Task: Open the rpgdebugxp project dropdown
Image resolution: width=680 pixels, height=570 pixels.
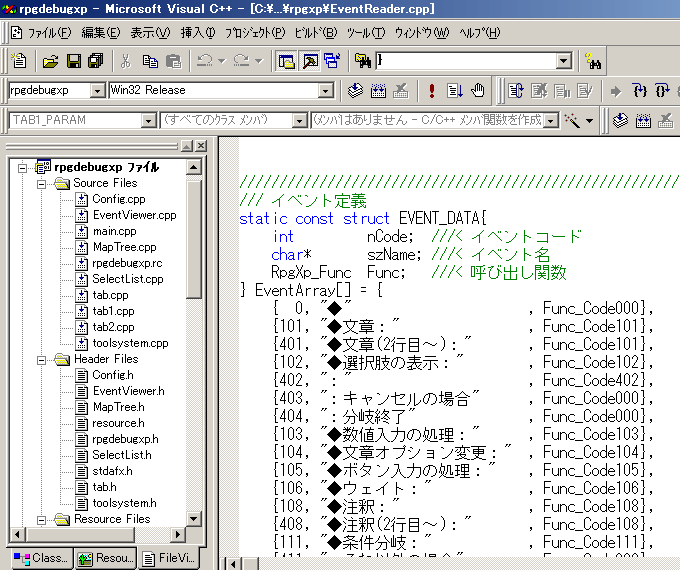Action: (x=98, y=91)
